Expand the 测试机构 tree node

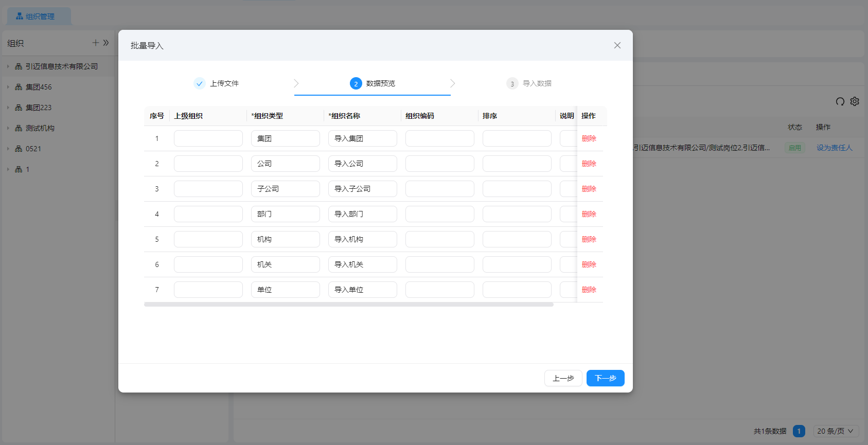(x=8, y=128)
